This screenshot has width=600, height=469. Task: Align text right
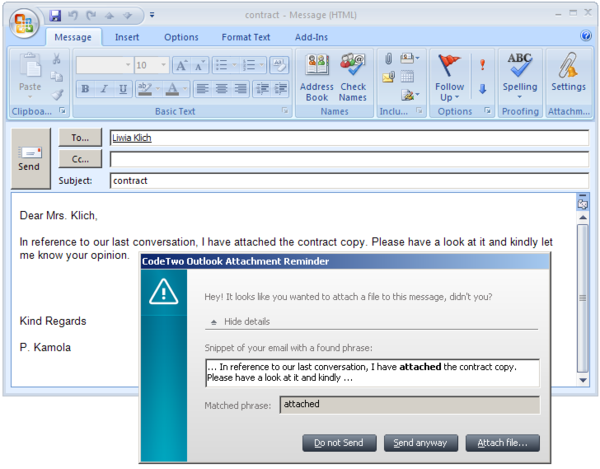coord(240,89)
